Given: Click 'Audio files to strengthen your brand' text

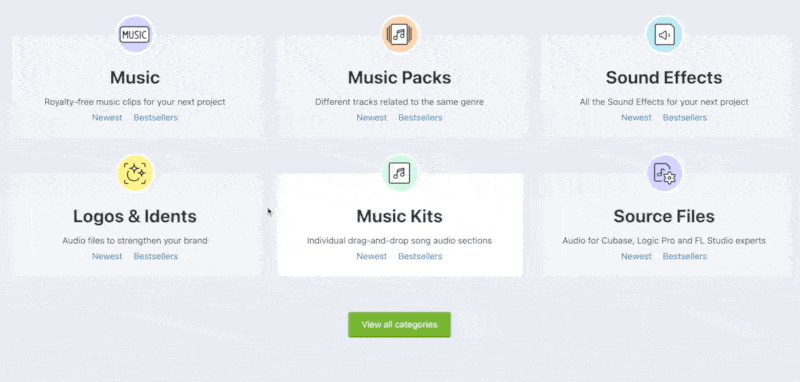Looking at the screenshot, I should (x=135, y=241).
